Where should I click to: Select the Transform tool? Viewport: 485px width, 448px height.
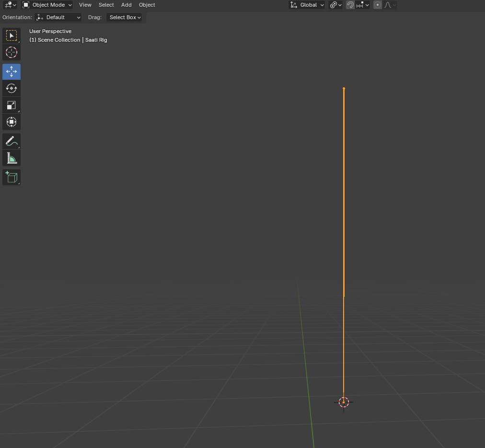(x=12, y=122)
